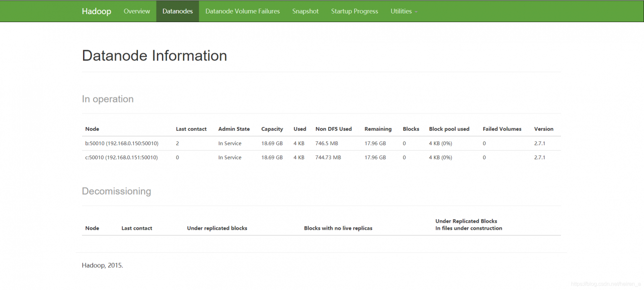The image size is (644, 290).
Task: Select node b:50010 (192.168.0.150:50010)
Action: (122, 143)
